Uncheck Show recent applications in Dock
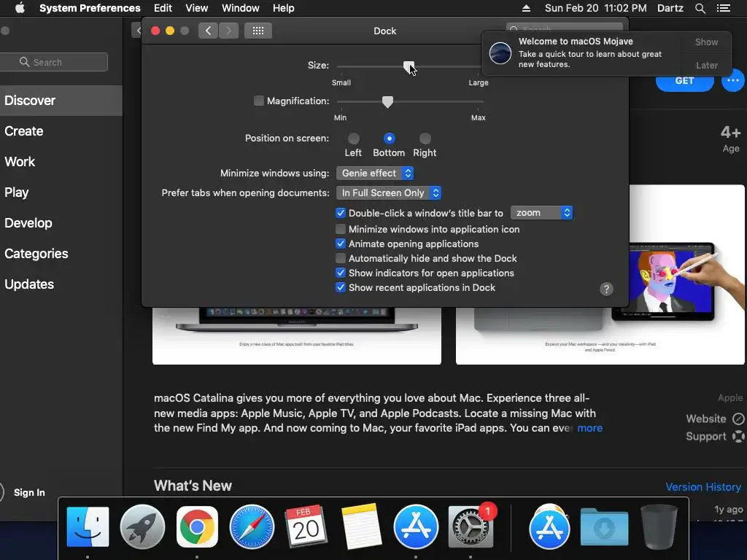 click(340, 287)
